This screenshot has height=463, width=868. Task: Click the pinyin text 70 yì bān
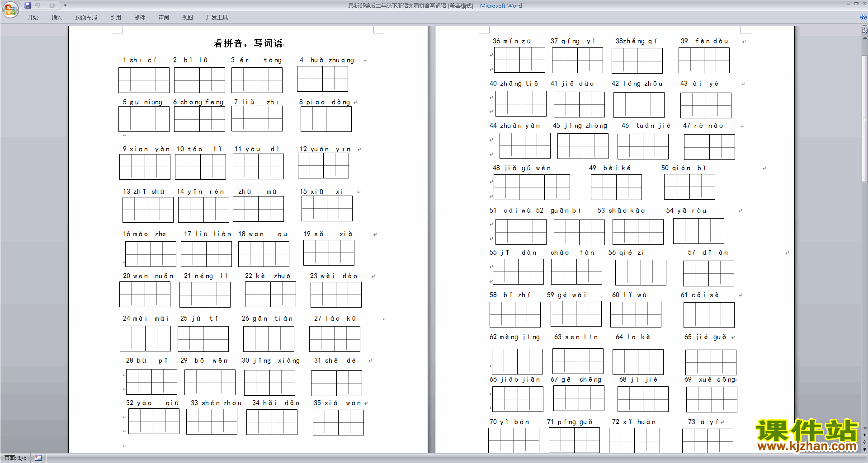tap(509, 422)
